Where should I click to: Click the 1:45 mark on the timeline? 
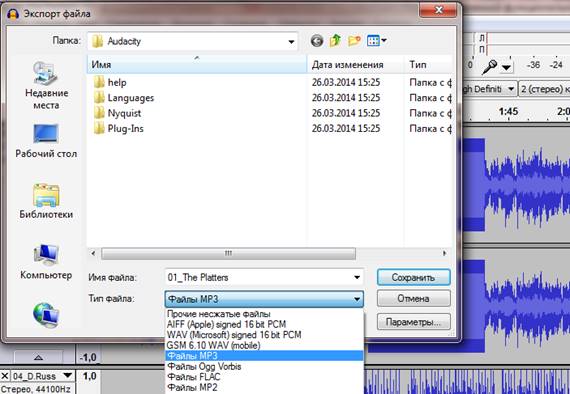pos(508,112)
